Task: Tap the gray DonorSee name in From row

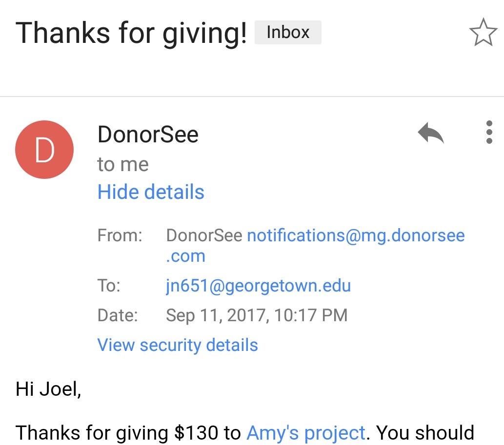Action: tap(204, 236)
